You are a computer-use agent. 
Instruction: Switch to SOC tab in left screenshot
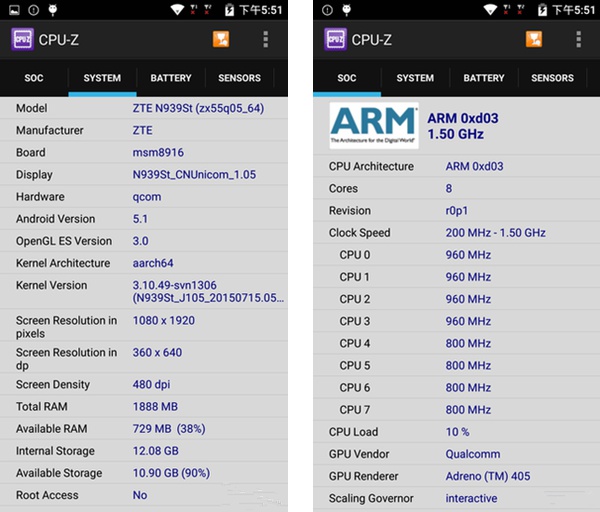(x=34, y=78)
